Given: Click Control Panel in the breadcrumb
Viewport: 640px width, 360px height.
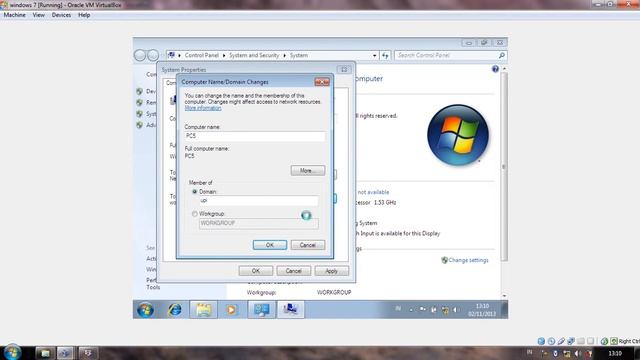Looking at the screenshot, I should coord(202,55).
